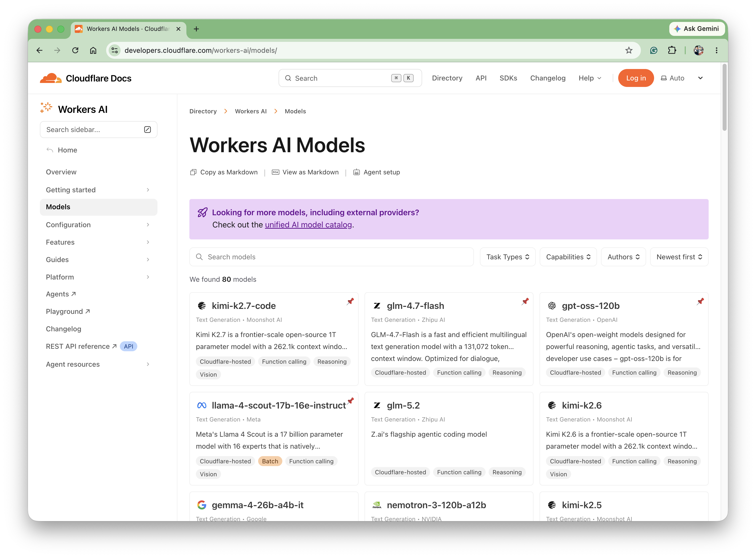Click the pin icon on glm-4.7-flash card
The height and width of the screenshot is (558, 756).
525,301
